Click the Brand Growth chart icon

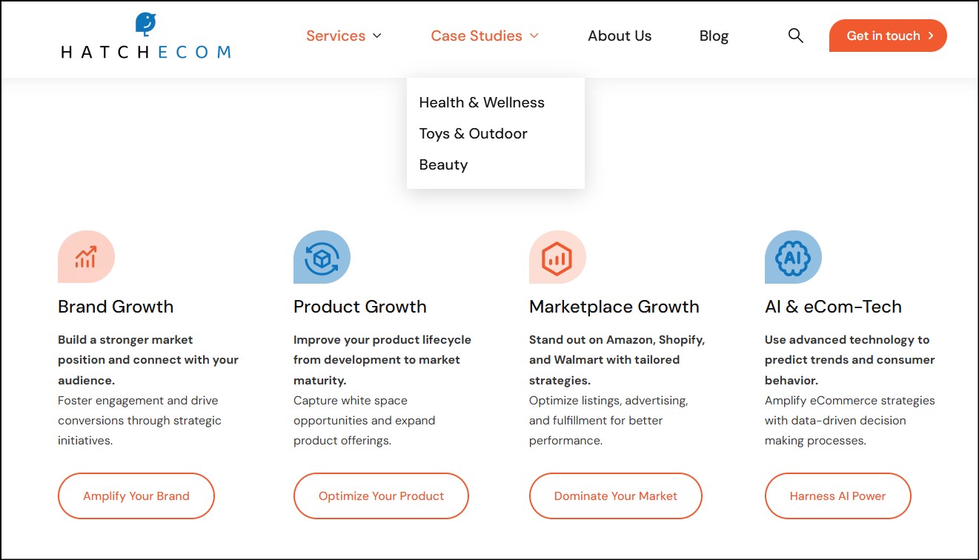[x=86, y=257]
